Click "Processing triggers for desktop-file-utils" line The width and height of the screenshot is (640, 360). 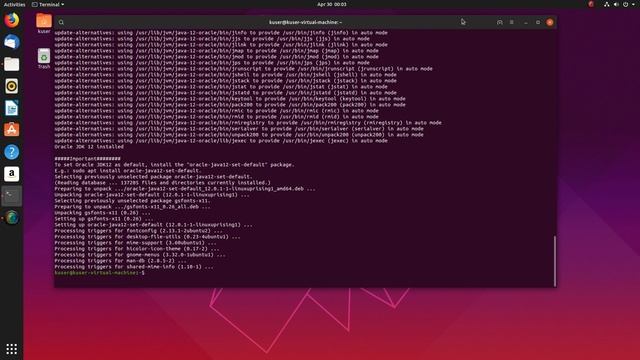(x=147, y=237)
